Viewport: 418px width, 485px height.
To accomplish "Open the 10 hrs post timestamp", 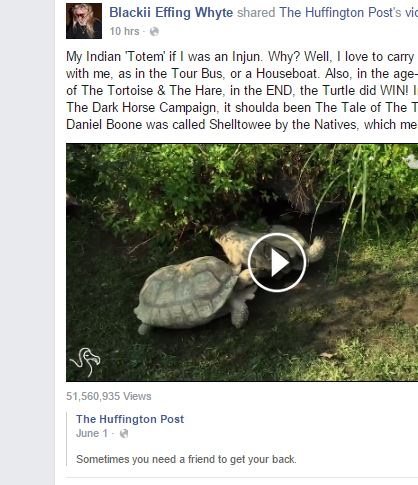I will pos(124,31).
